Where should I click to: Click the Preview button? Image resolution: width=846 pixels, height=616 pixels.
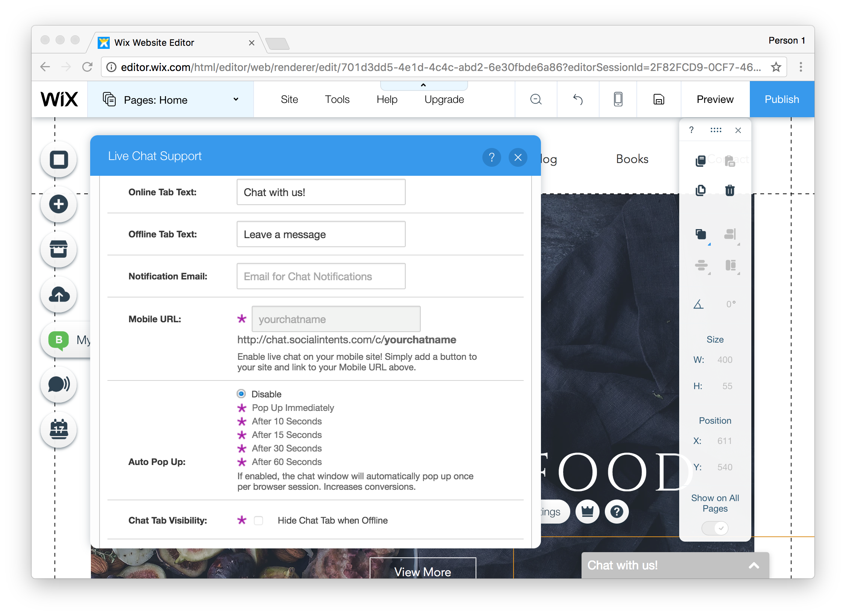pyautogui.click(x=715, y=100)
